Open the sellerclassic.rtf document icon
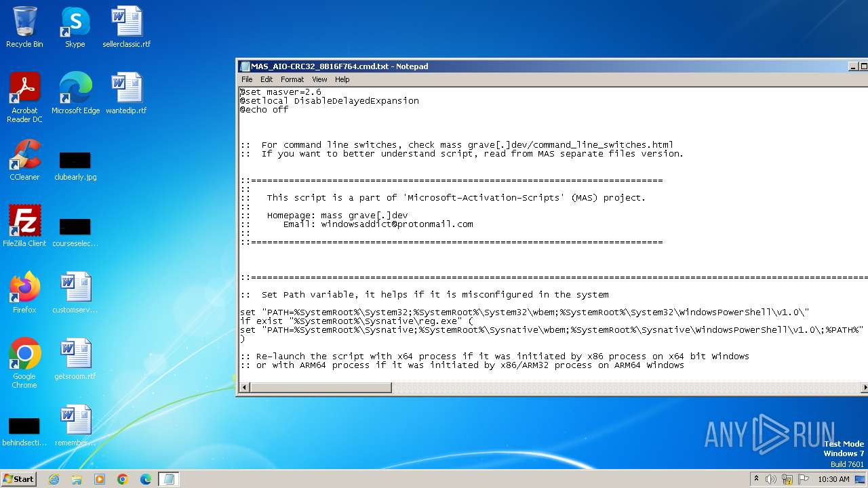The image size is (868, 488). click(127, 27)
